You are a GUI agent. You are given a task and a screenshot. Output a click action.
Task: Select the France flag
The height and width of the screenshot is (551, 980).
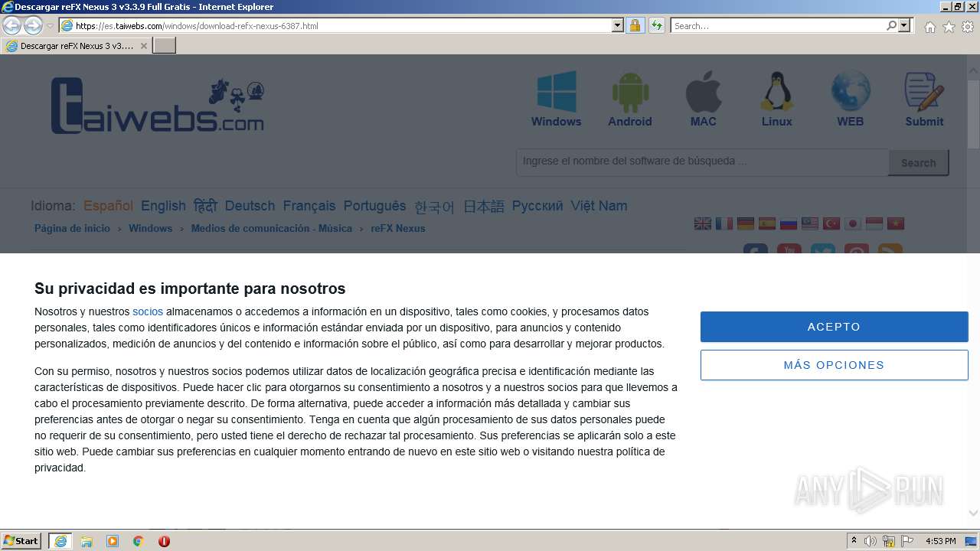point(724,223)
